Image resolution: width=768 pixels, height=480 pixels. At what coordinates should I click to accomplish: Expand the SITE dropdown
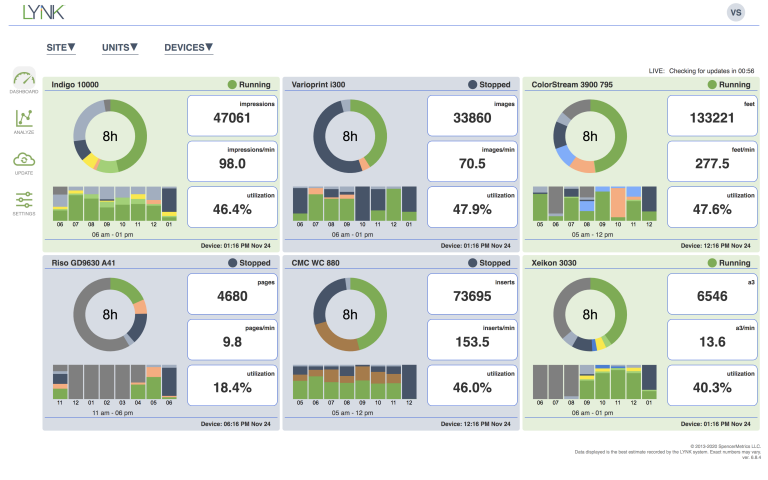click(61, 48)
